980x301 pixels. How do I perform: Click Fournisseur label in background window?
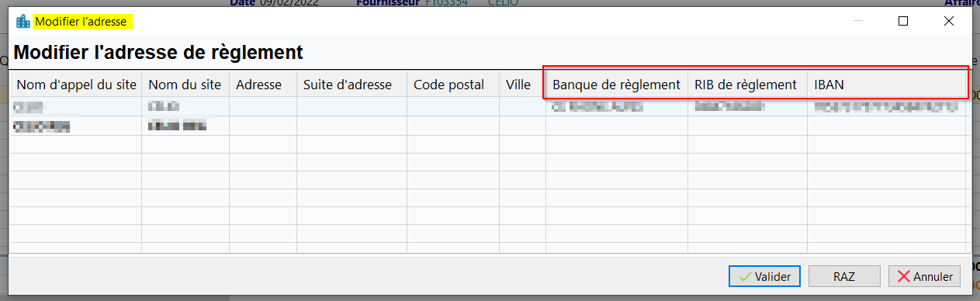point(387,3)
